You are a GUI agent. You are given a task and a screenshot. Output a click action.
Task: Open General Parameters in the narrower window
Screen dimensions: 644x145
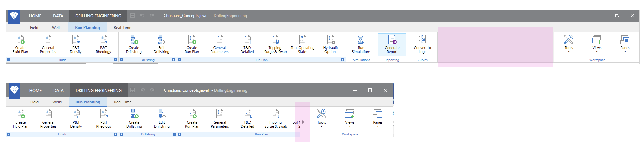220,119
